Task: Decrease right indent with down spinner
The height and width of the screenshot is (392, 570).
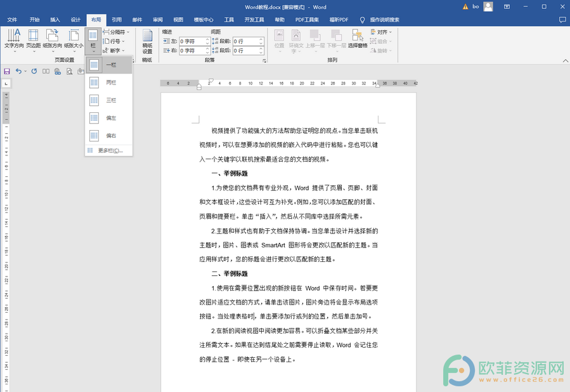Action: click(x=207, y=53)
